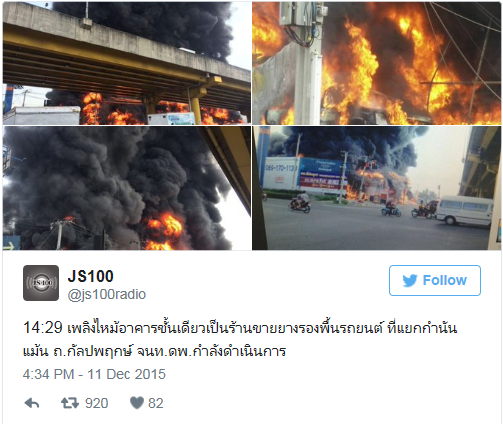Visit the @js100radio handle link
The height and width of the screenshot is (424, 503).
107,294
